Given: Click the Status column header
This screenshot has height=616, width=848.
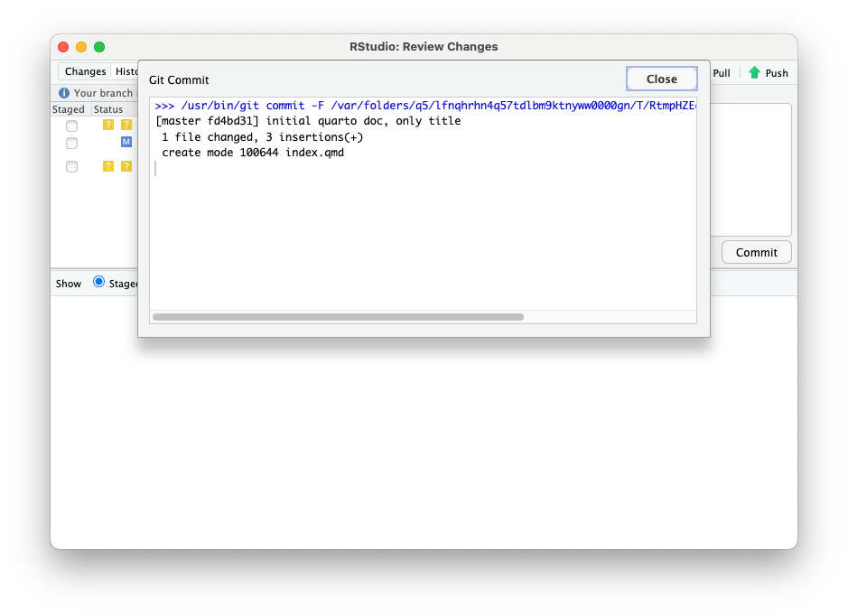Looking at the screenshot, I should [x=108, y=109].
